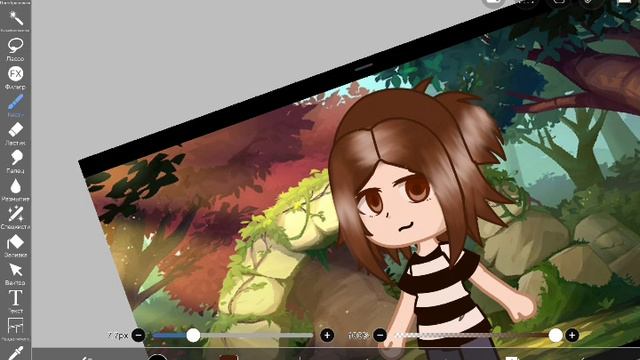
Task: Select the Eyedropper tool
Action: point(16,353)
